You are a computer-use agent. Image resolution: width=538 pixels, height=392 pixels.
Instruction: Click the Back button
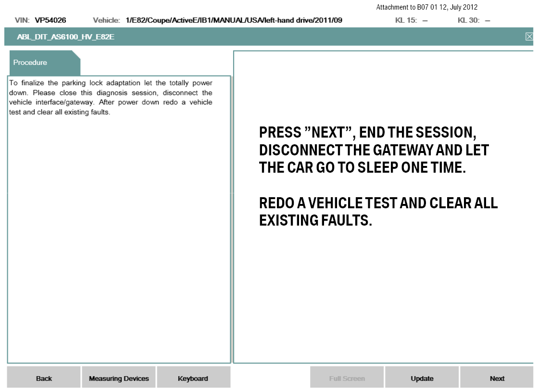[x=44, y=378]
